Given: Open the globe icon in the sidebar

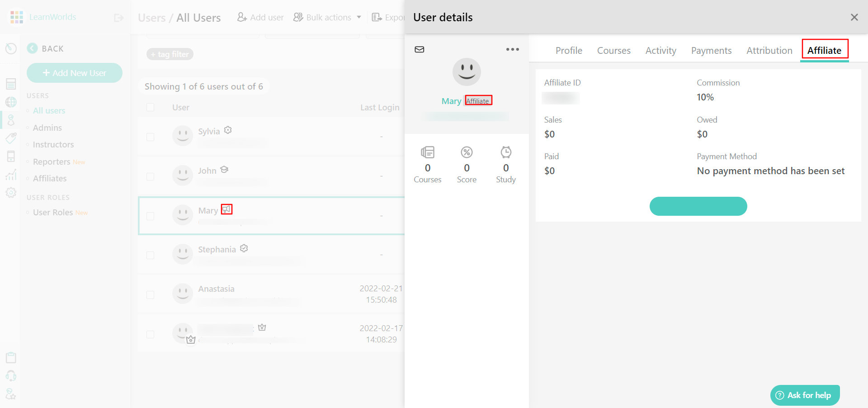Looking at the screenshot, I should [x=11, y=102].
